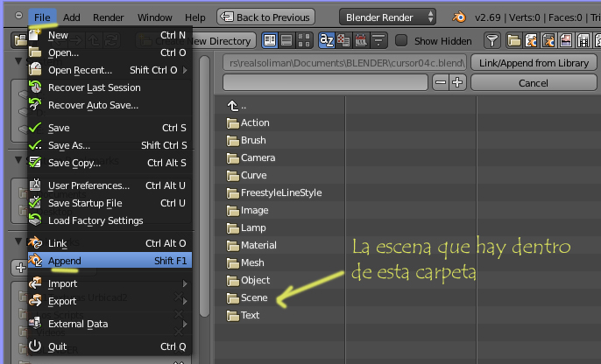Choose Open... in the File menu
601x364 pixels.
coord(110,52)
